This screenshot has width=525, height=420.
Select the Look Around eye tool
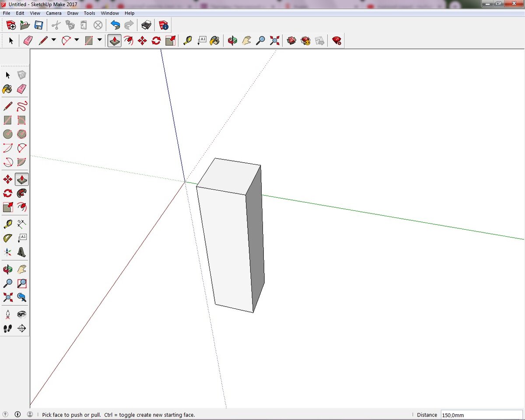point(22,314)
